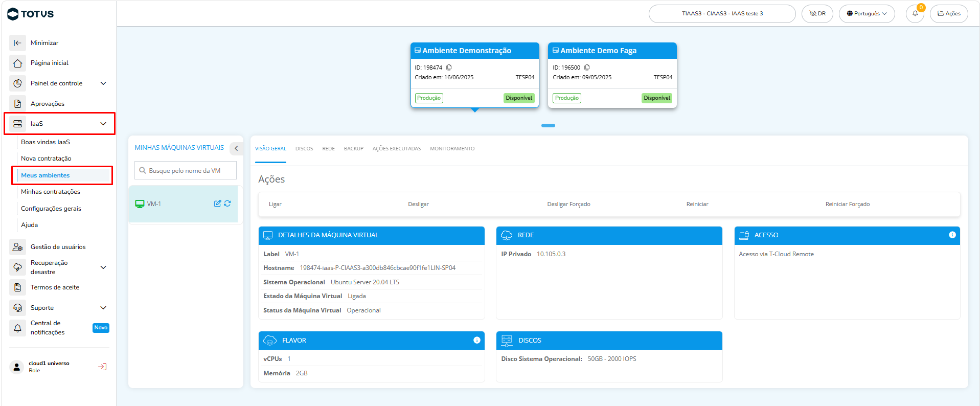Click the Recuperação desastre cloud icon
The image size is (980, 406).
[x=17, y=267]
